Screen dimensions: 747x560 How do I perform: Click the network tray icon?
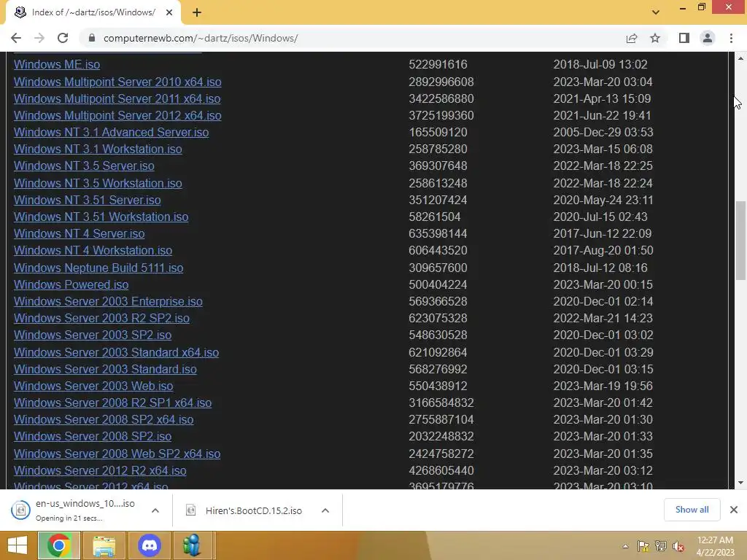tap(661, 546)
